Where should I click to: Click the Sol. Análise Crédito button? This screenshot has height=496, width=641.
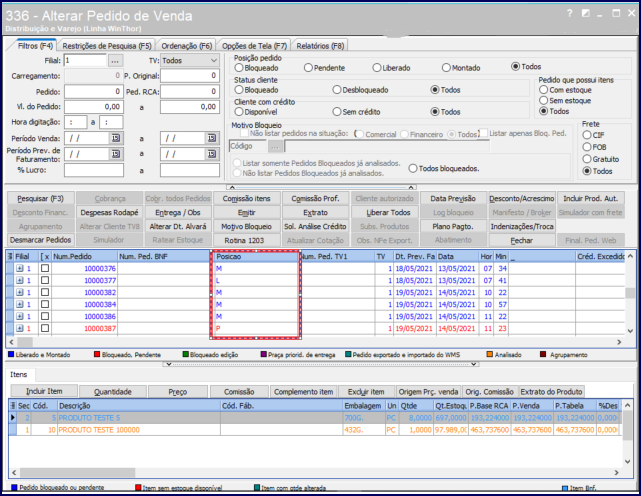(315, 227)
